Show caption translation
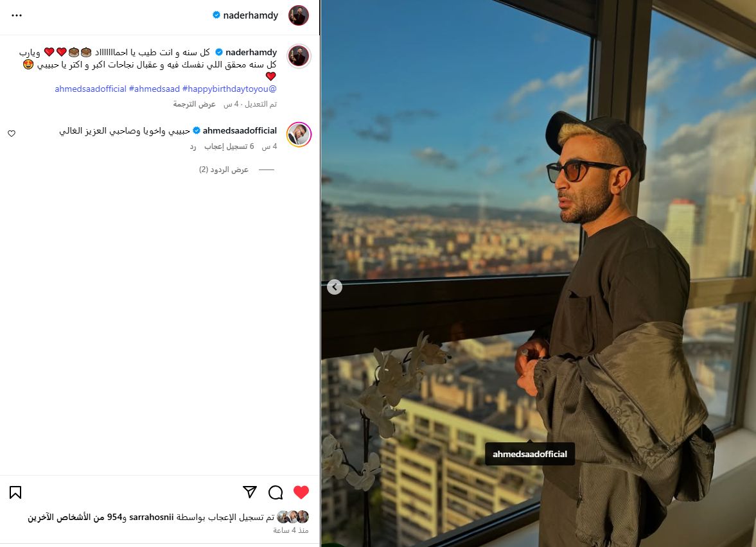Screen dimensions: 756x547 [195, 104]
